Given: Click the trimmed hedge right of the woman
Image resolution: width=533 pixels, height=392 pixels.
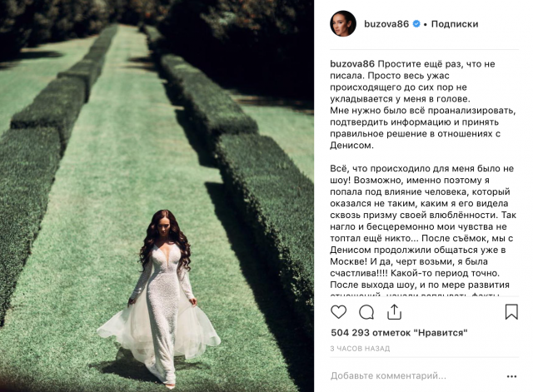Looking at the screenshot, I should coord(265,211).
